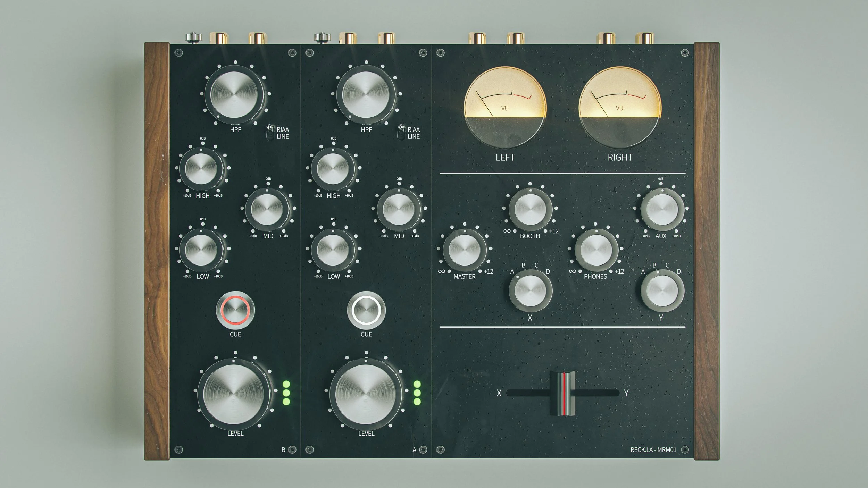Toggle channel A RIAA/LINE switch
Viewport: 868px width, 488px height.
pyautogui.click(x=401, y=132)
